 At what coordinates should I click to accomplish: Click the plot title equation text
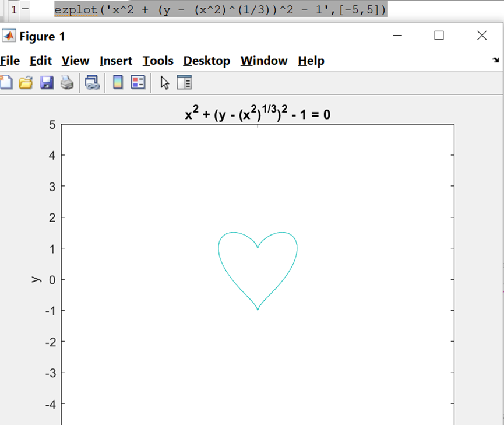coord(258,113)
